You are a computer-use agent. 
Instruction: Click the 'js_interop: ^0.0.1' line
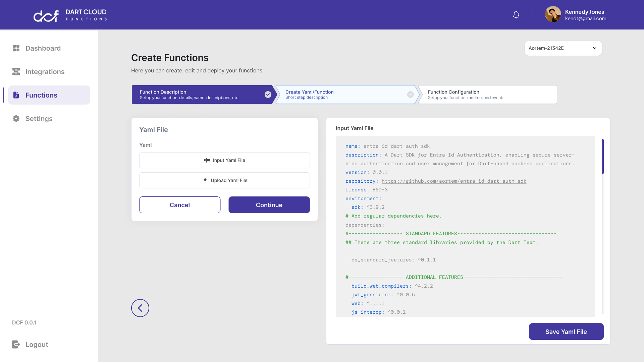[x=378, y=312]
